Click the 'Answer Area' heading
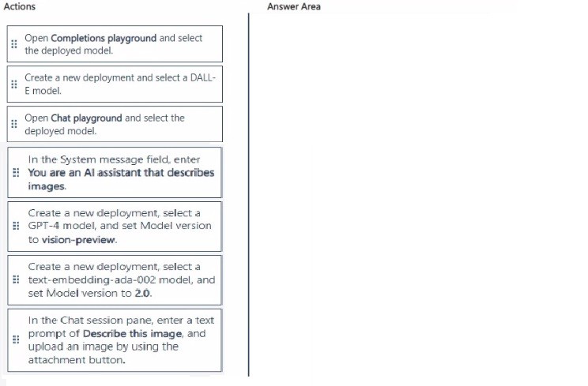Screen dimensions: 588x386 pyautogui.click(x=294, y=6)
